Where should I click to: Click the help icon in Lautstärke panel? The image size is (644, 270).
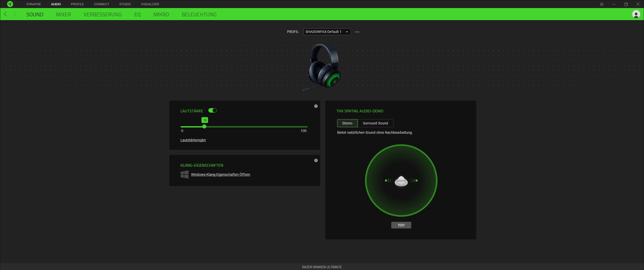316,106
